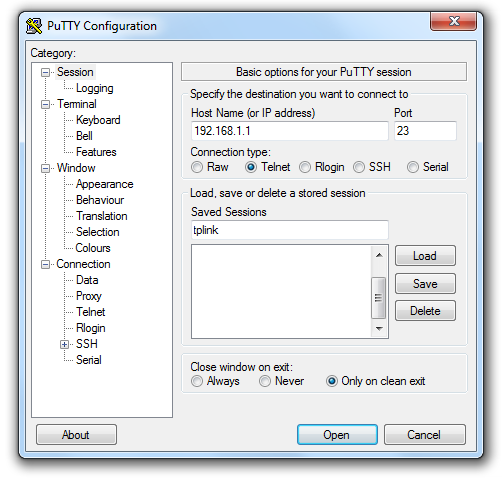Screen dimensions: 503x480
Task: Collapse the Window tree node
Action: point(45,168)
